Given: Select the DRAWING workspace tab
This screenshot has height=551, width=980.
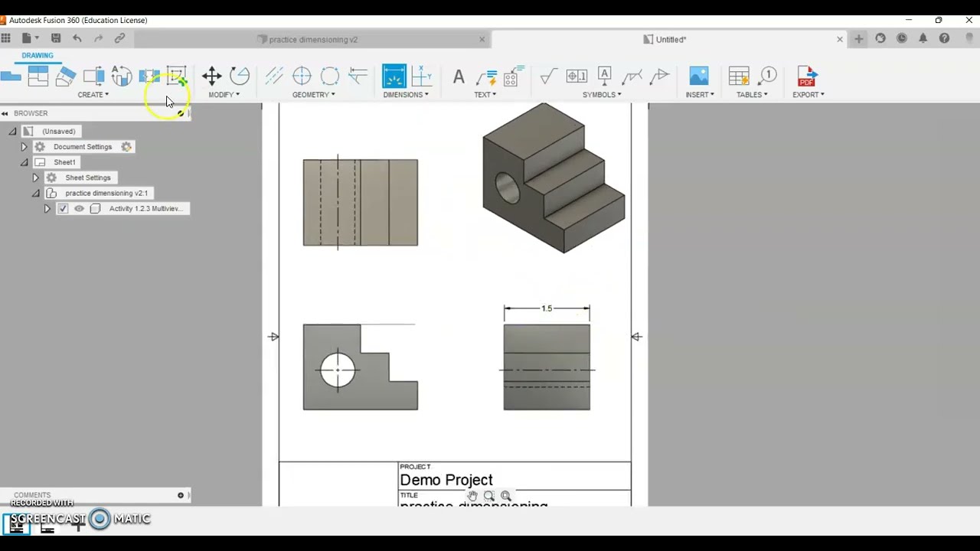Looking at the screenshot, I should pos(38,56).
